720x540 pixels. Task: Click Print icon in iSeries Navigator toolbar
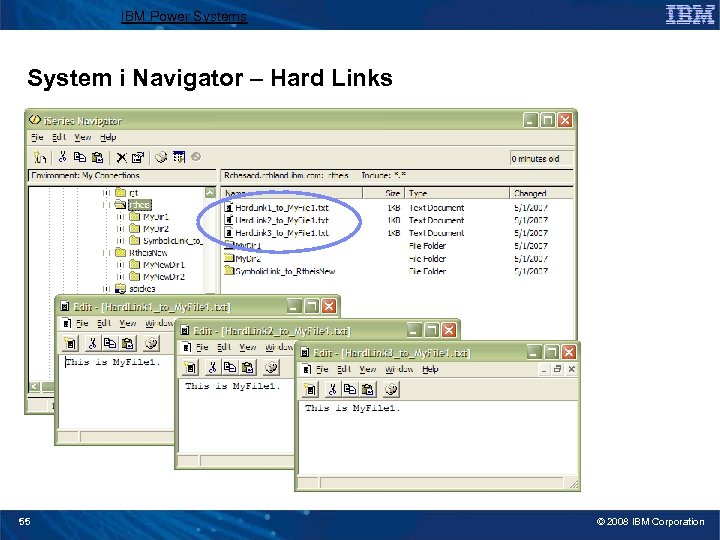161,158
